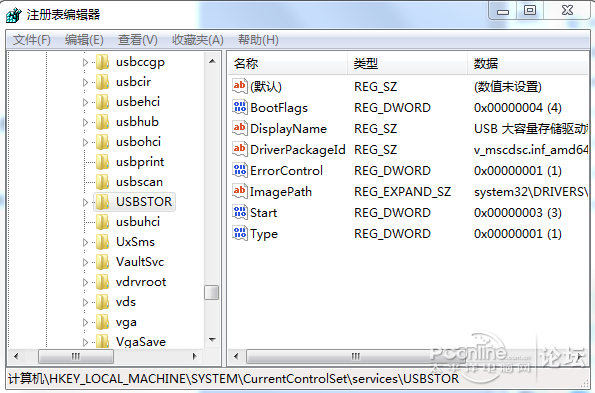The image size is (595, 393).
Task: Expand the vdrvroot key arrow
Action: [x=85, y=282]
